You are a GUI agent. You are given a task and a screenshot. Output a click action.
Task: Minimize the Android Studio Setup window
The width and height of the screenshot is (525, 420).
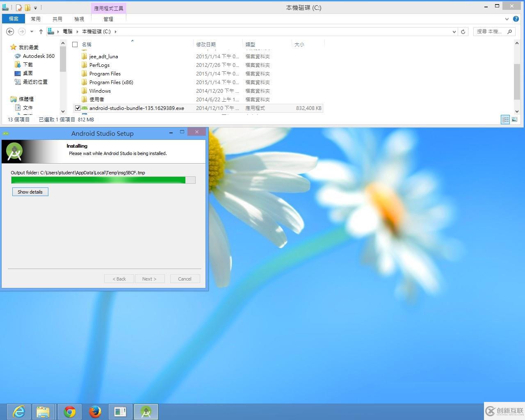[171, 132]
